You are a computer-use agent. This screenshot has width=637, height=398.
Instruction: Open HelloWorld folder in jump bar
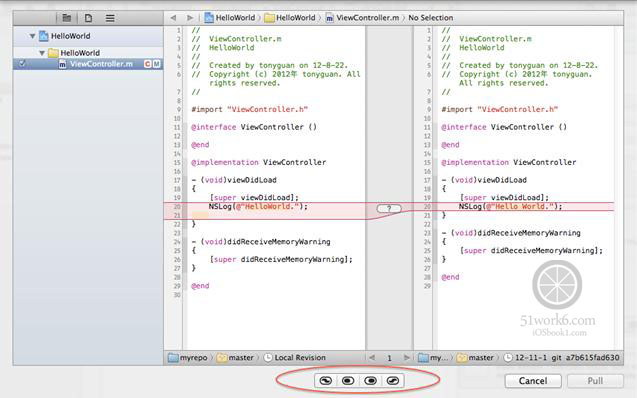pyautogui.click(x=290, y=18)
